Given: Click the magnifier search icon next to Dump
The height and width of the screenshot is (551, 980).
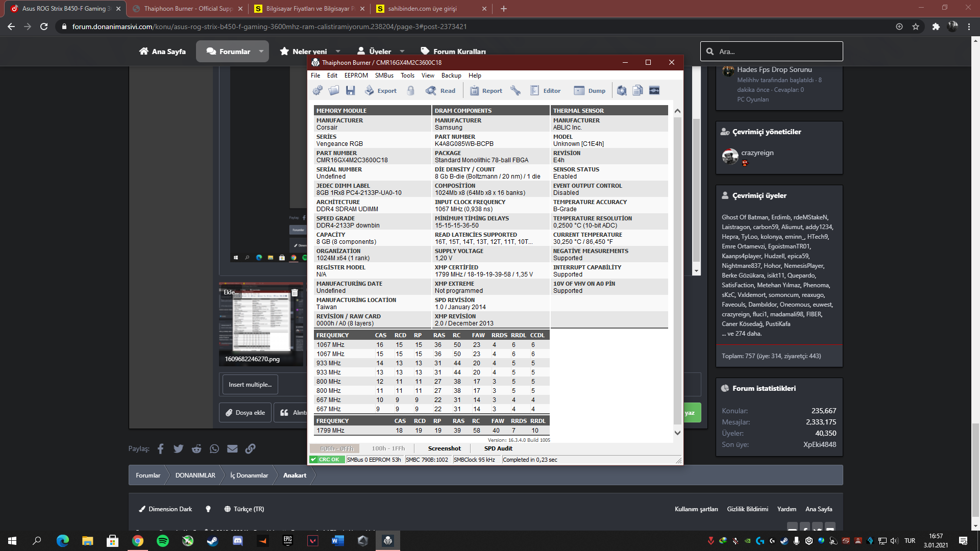Looking at the screenshot, I should coord(622,90).
